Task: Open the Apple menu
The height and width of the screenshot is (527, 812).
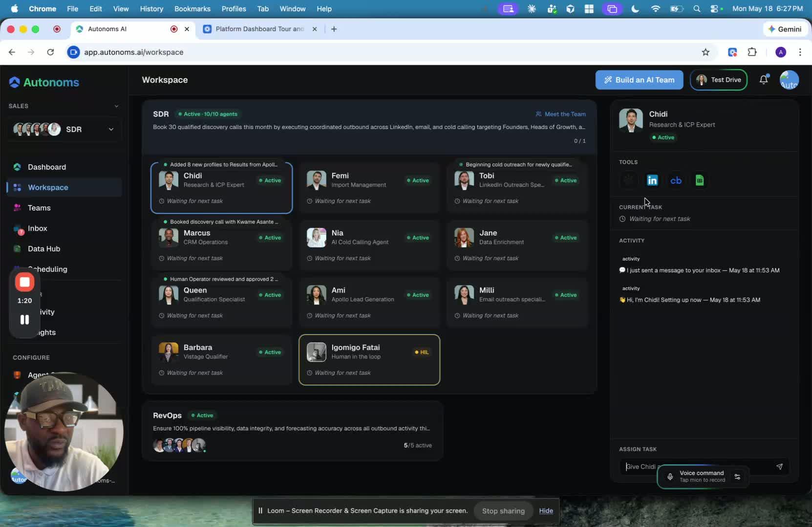Action: [x=14, y=9]
